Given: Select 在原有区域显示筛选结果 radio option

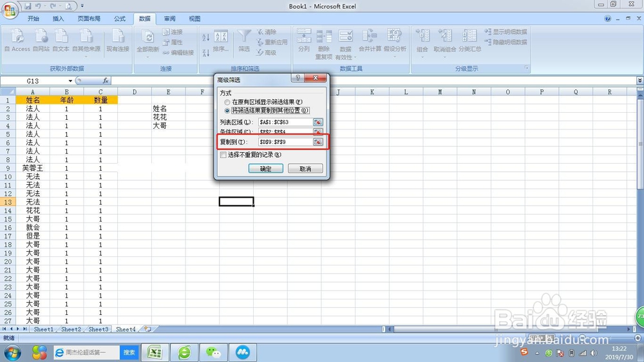Looking at the screenshot, I should 227,102.
